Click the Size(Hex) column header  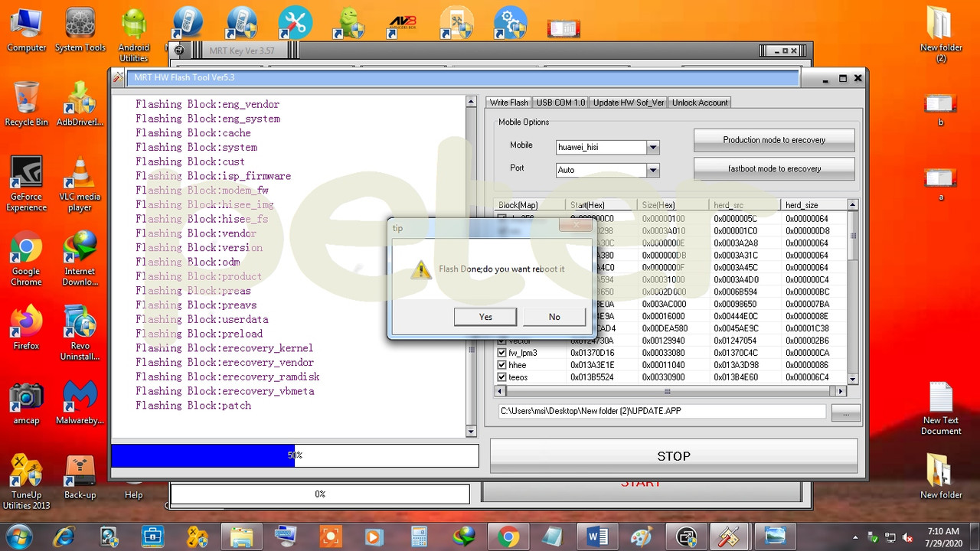coord(673,205)
